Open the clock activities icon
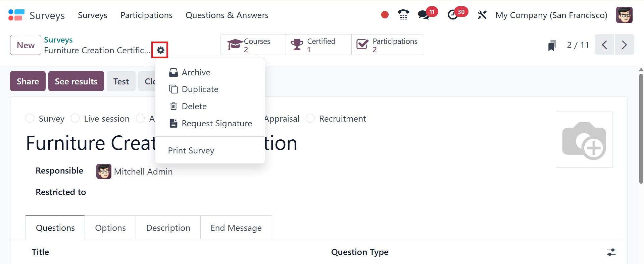 pos(453,15)
